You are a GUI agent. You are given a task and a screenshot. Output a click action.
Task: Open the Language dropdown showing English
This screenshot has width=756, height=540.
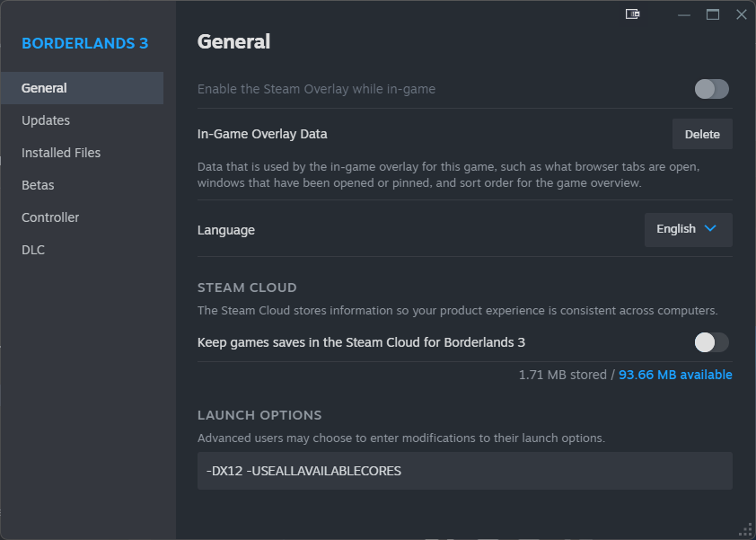click(x=688, y=229)
